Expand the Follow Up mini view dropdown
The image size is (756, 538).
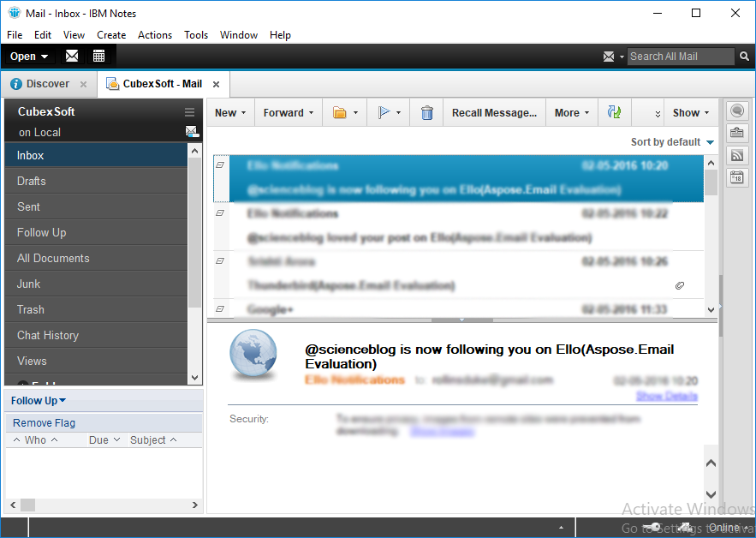click(39, 401)
